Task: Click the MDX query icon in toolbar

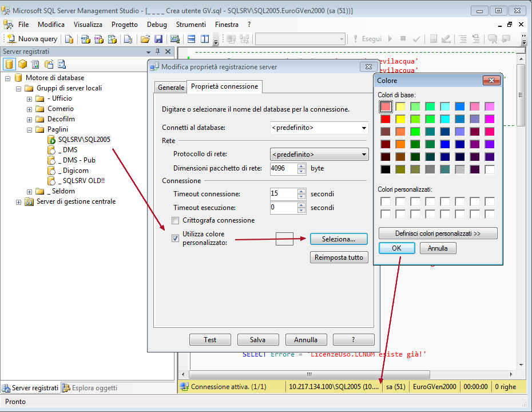Action: [85, 39]
